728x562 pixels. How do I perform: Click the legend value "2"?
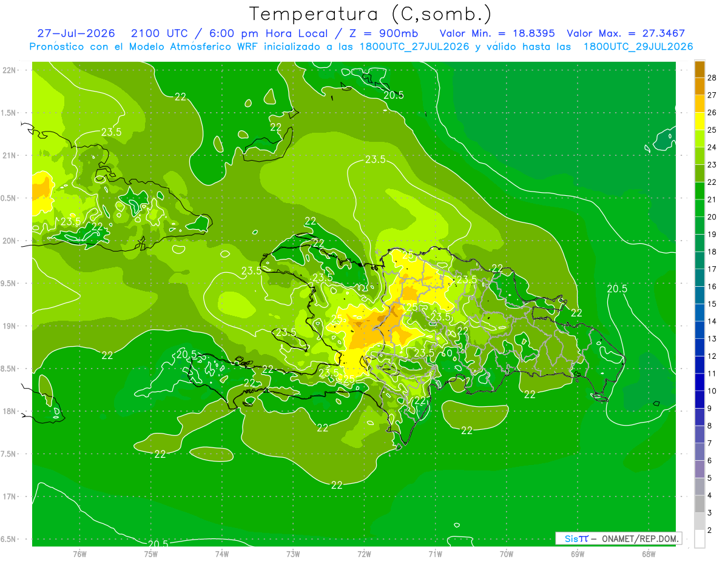pos(710,530)
